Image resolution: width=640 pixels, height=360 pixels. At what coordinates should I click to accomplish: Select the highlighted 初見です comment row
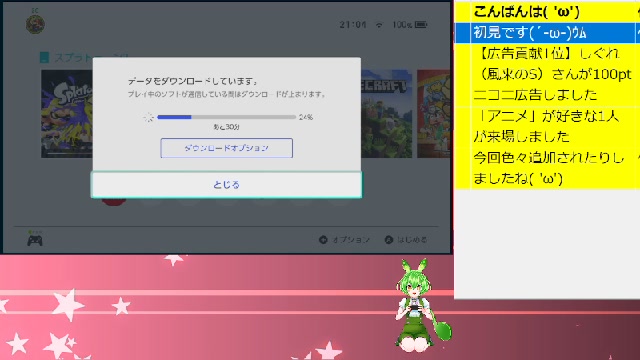click(547, 33)
